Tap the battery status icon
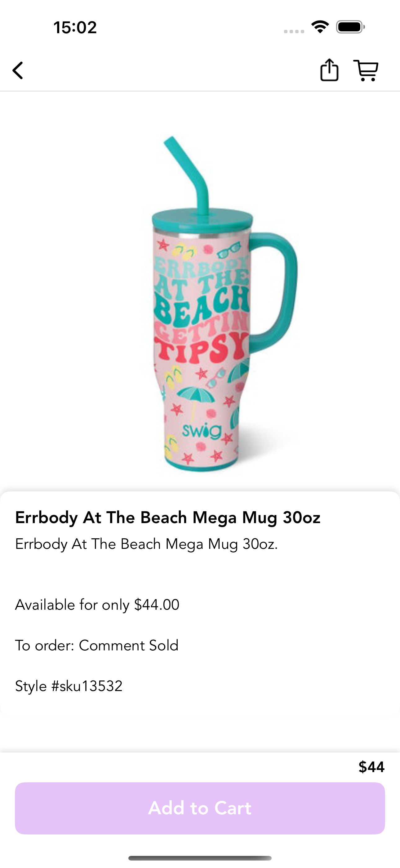This screenshot has height=868, width=400. (x=350, y=27)
